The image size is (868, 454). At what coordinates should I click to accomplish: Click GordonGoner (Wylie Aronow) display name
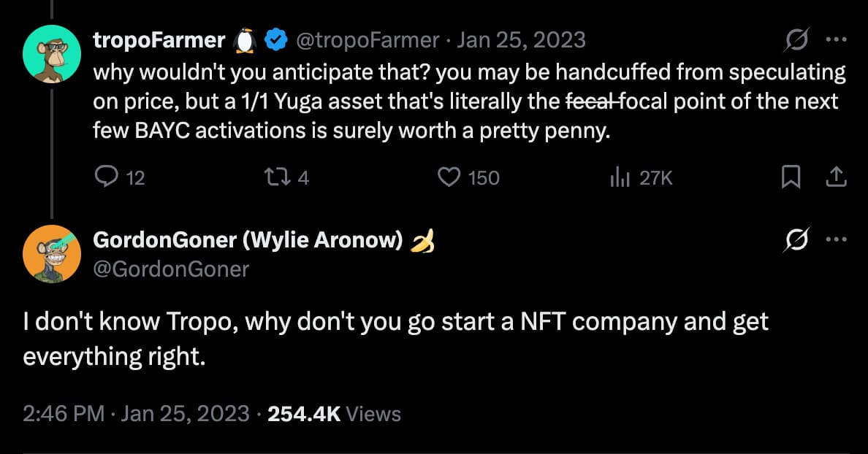tap(248, 240)
